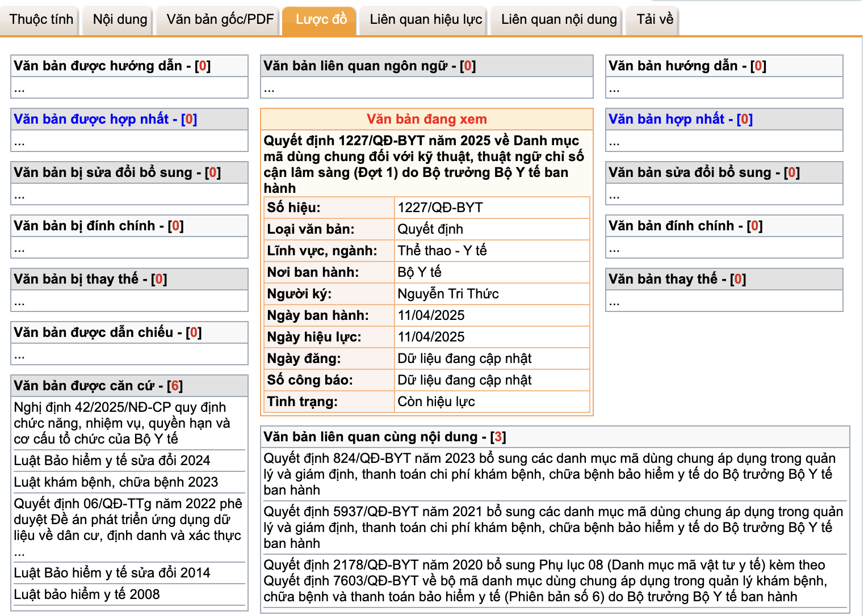This screenshot has width=864, height=616.
Task: Open Luật Bảo hiểm y tế sửa đổi 2014
Action: (112, 573)
